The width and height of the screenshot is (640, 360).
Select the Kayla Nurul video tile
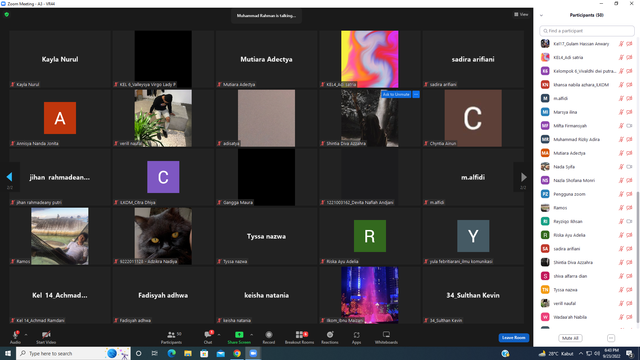(60, 59)
